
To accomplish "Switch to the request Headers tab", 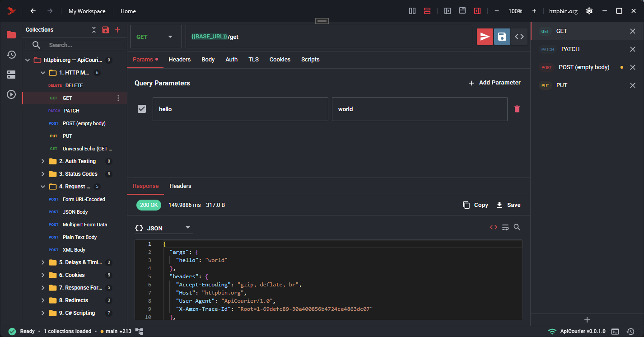I will coord(180,60).
